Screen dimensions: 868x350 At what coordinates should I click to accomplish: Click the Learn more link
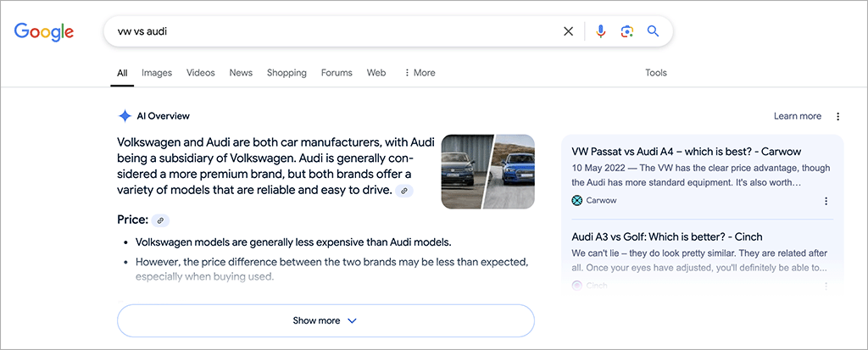(x=797, y=116)
